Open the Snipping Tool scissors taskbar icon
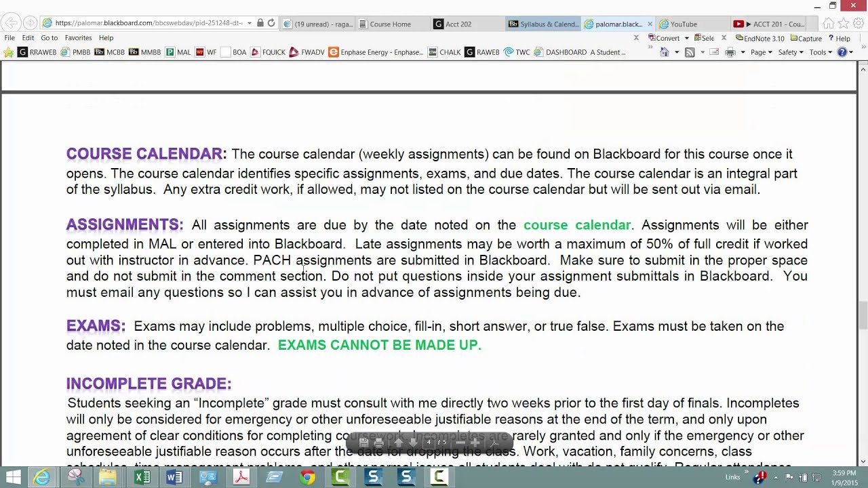The height and width of the screenshot is (488, 868). pyautogui.click(x=75, y=477)
